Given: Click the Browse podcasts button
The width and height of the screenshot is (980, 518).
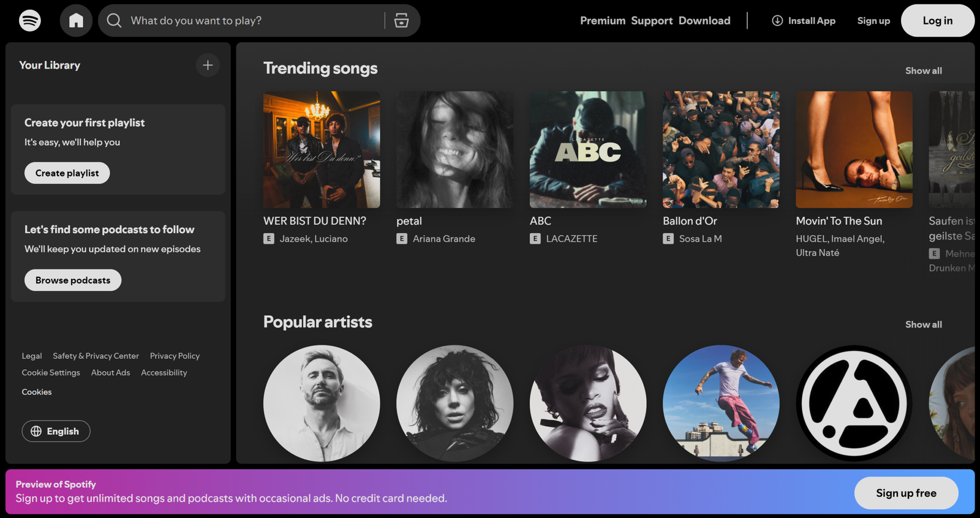Looking at the screenshot, I should (x=73, y=280).
